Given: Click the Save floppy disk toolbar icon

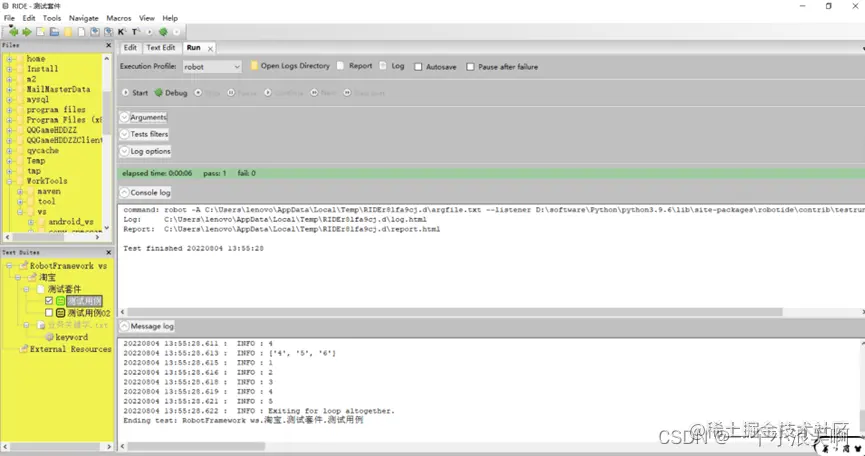Looking at the screenshot, I should point(95,32).
